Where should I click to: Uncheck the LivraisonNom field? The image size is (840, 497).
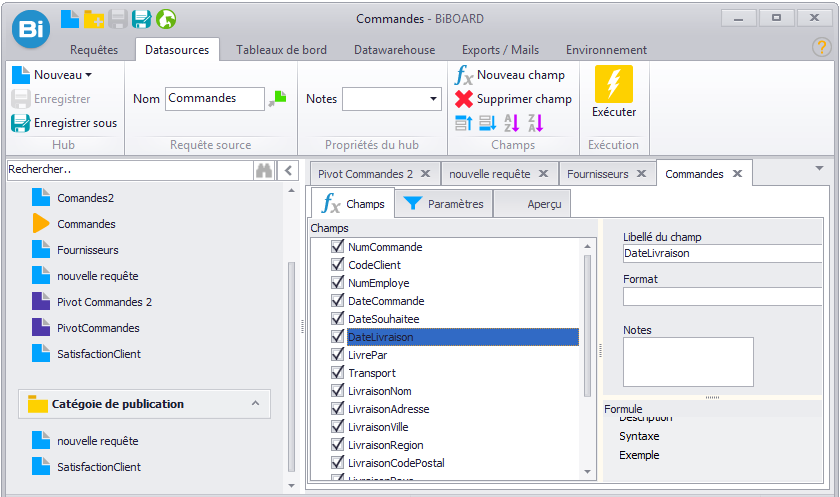(x=338, y=390)
